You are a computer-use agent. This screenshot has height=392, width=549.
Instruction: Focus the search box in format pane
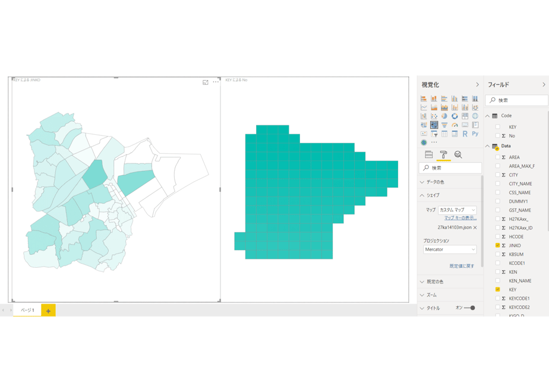(450, 168)
